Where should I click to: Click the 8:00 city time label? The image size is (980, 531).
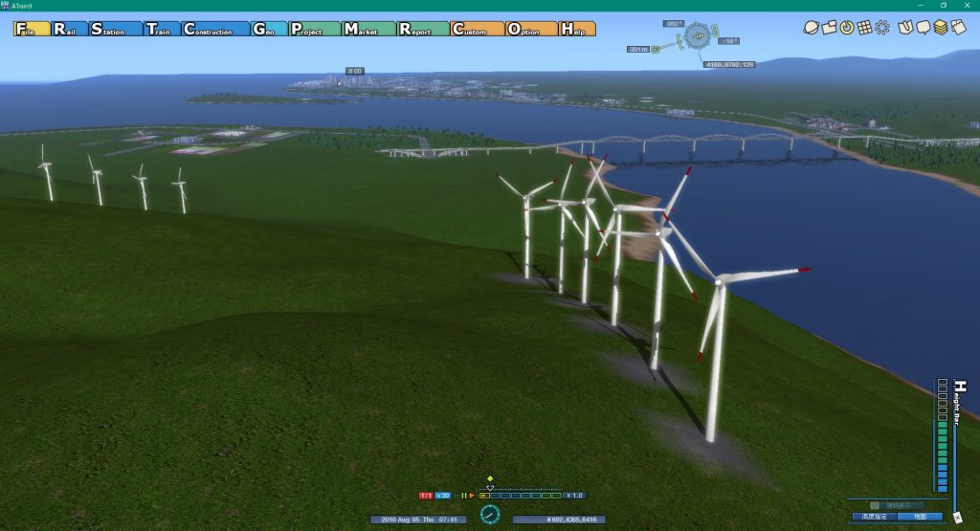pyautogui.click(x=355, y=71)
